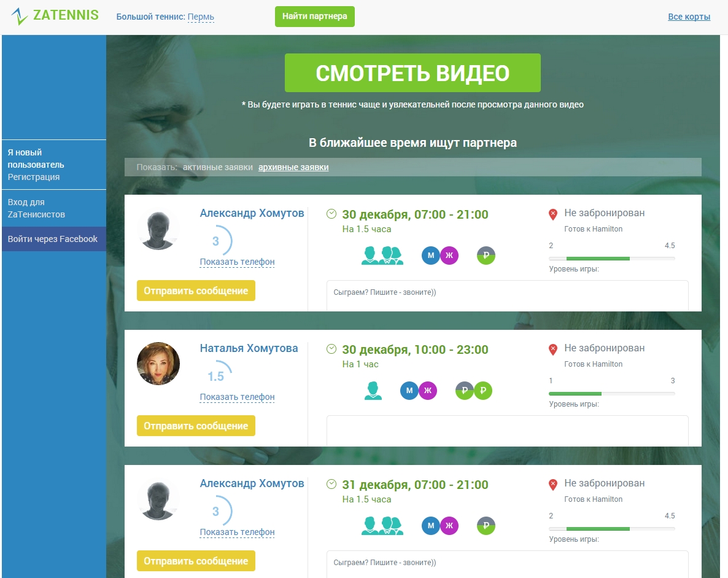Screen dimensions: 728x578
Task: Click red location pin in 31 декабря card
Action: [x=553, y=485]
